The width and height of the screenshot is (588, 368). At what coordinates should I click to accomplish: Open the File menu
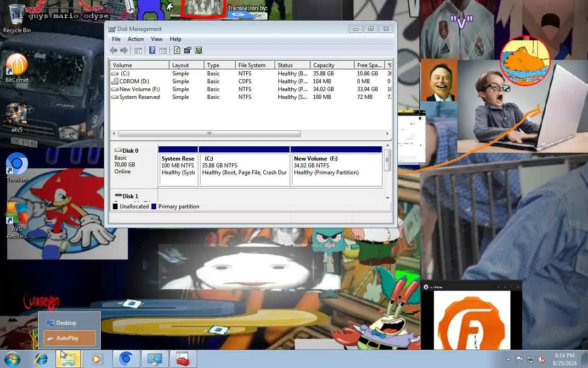pos(116,39)
